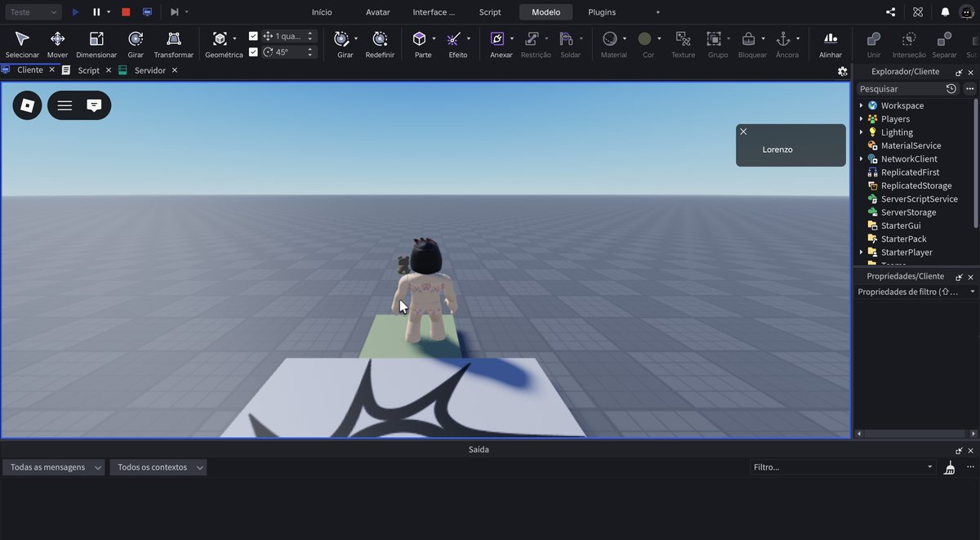980x540 pixels.
Task: Open the Teste mode dropdown
Action: click(x=33, y=12)
